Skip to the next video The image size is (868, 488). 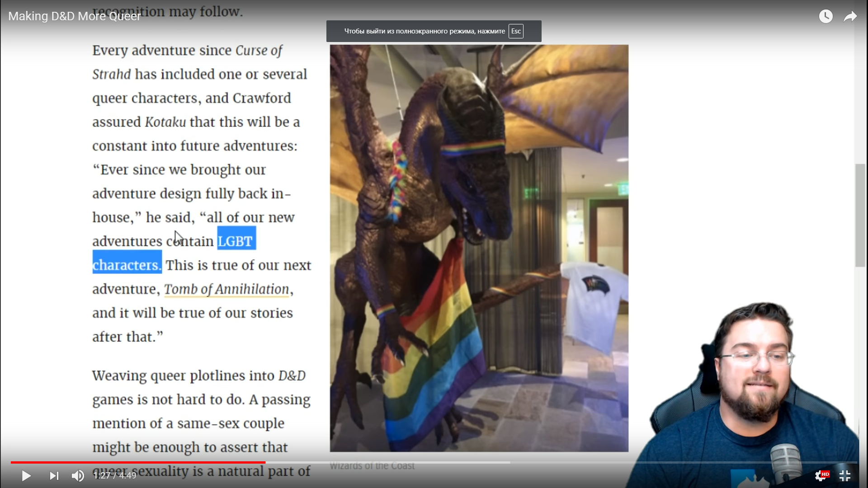pyautogui.click(x=54, y=475)
